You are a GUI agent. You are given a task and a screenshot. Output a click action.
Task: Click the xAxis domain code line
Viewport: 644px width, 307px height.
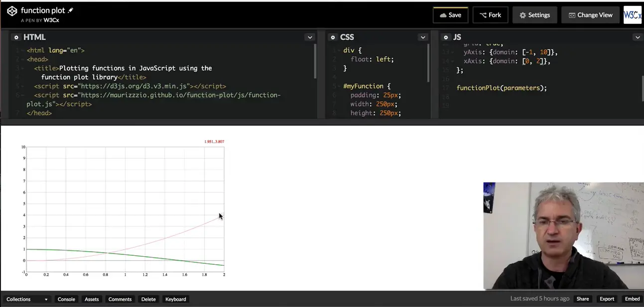tap(507, 61)
